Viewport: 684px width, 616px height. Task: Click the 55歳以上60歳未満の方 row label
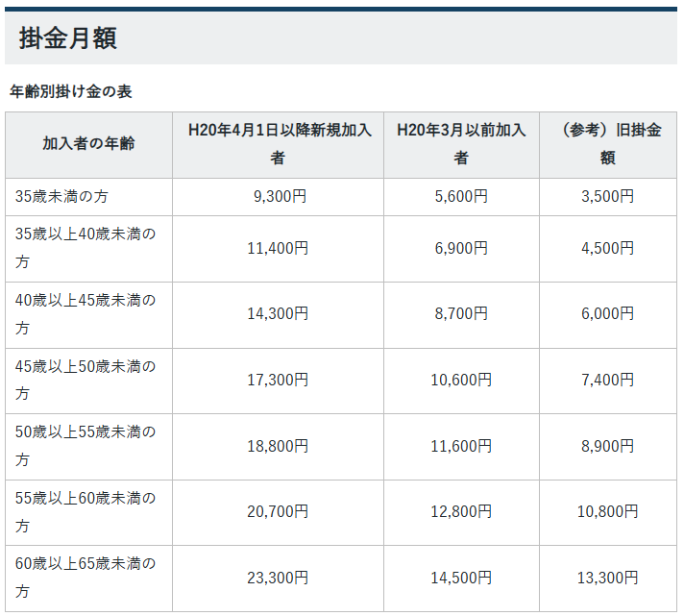click(x=85, y=512)
